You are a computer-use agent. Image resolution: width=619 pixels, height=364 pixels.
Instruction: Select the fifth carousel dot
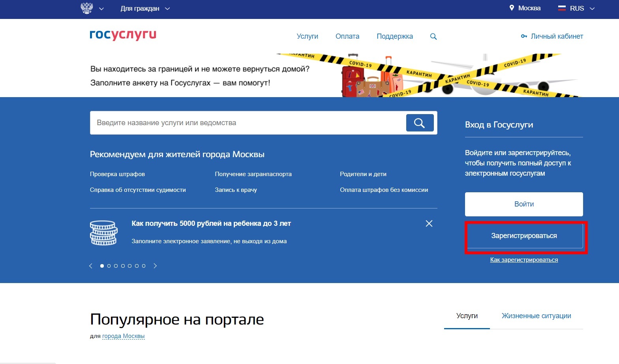(x=129, y=266)
